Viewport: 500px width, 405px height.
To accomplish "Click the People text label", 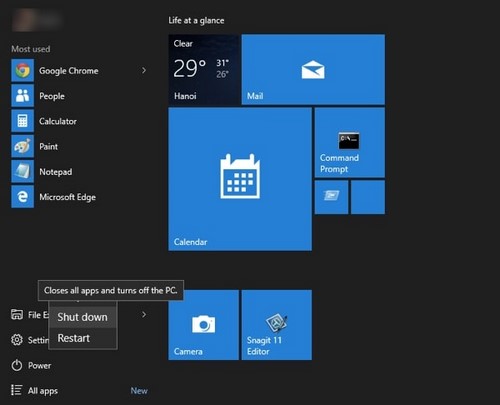I will 52,96.
